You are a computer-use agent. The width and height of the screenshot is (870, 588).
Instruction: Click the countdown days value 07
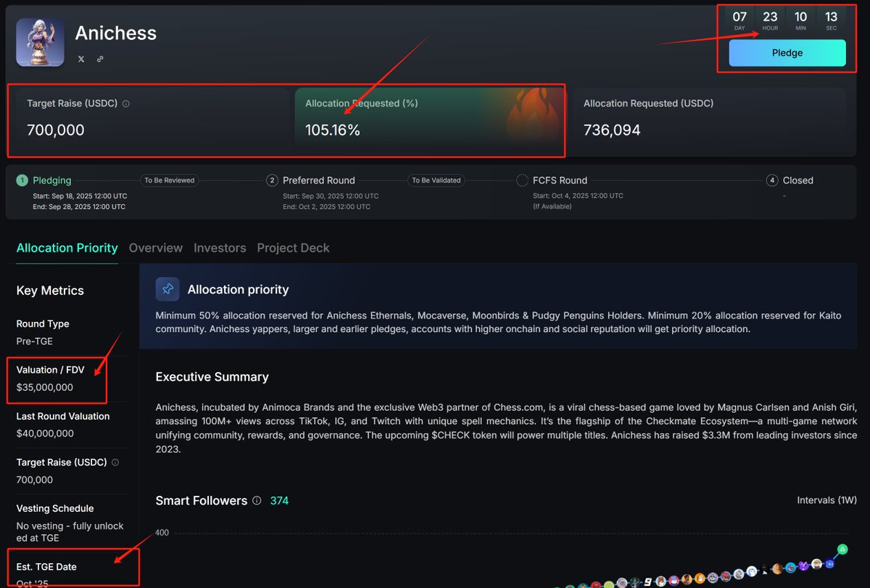click(739, 17)
